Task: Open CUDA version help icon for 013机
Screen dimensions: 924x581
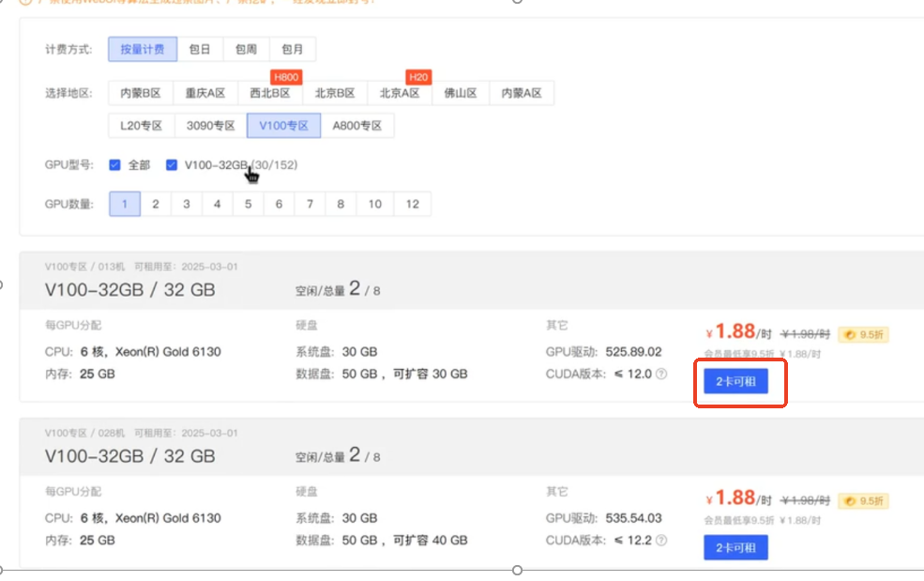Action: coord(661,374)
